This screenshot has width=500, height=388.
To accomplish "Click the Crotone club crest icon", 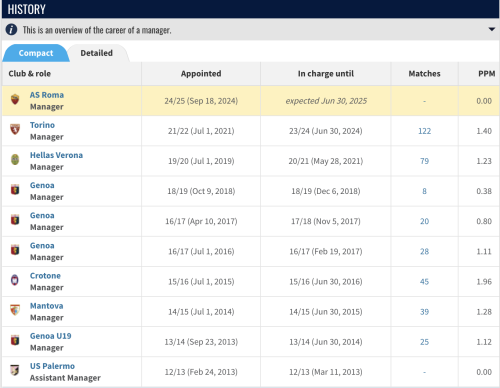I will pos(15,280).
